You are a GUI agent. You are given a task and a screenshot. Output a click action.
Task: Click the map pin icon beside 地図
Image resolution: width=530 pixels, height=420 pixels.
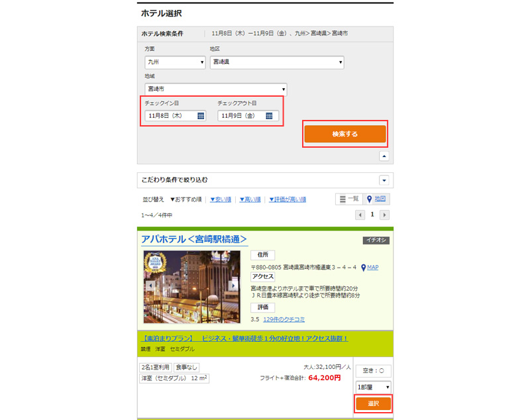pyautogui.click(x=370, y=199)
